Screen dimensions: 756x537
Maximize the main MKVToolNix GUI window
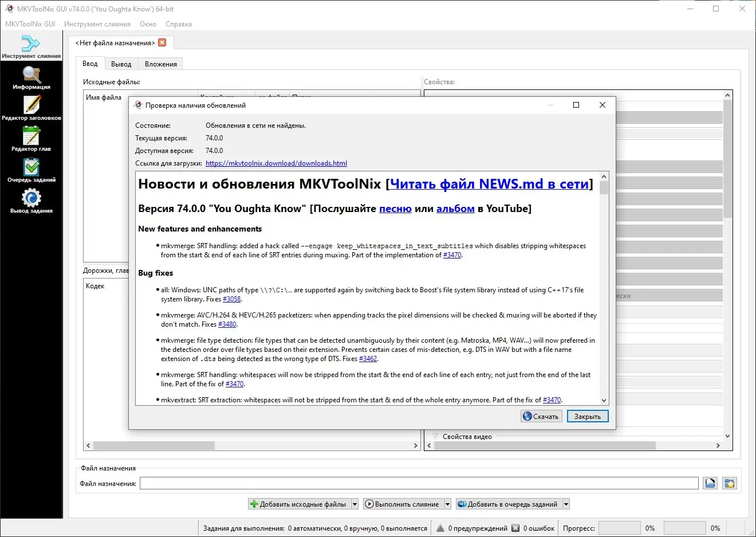(x=716, y=9)
